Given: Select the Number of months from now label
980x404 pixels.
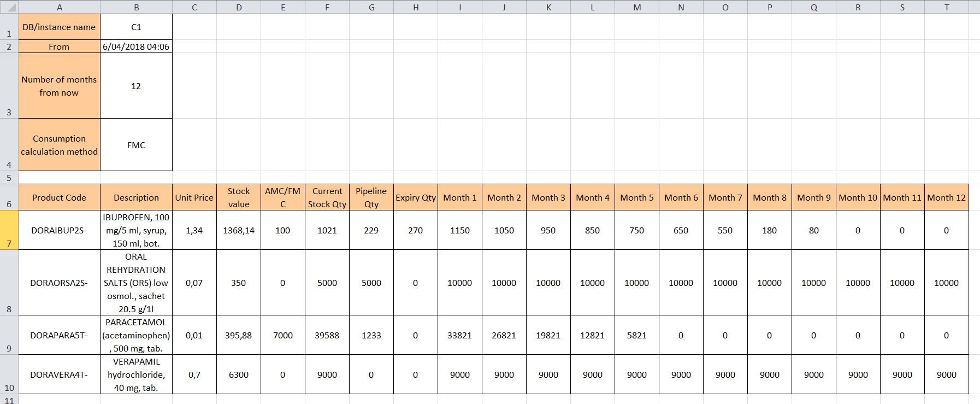Looking at the screenshot, I should pyautogui.click(x=59, y=86).
